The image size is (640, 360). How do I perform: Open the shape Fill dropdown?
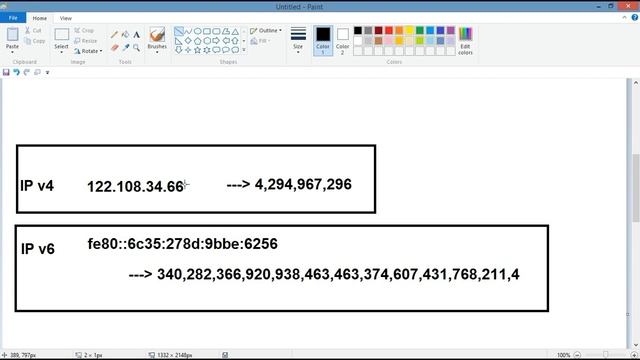click(x=260, y=41)
